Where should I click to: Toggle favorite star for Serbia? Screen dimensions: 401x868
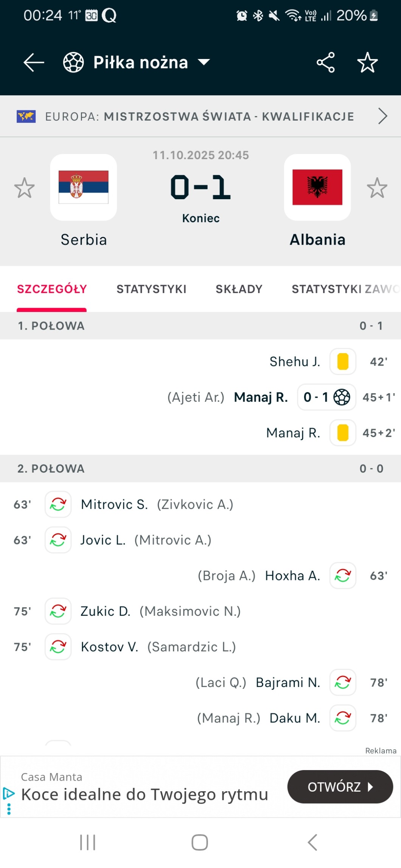tap(25, 188)
